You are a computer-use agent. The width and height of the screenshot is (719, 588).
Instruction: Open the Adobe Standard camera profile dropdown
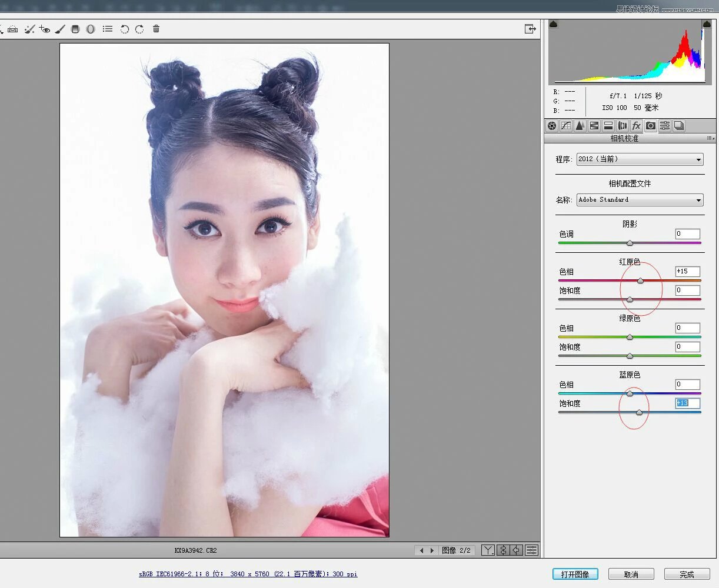pos(639,200)
